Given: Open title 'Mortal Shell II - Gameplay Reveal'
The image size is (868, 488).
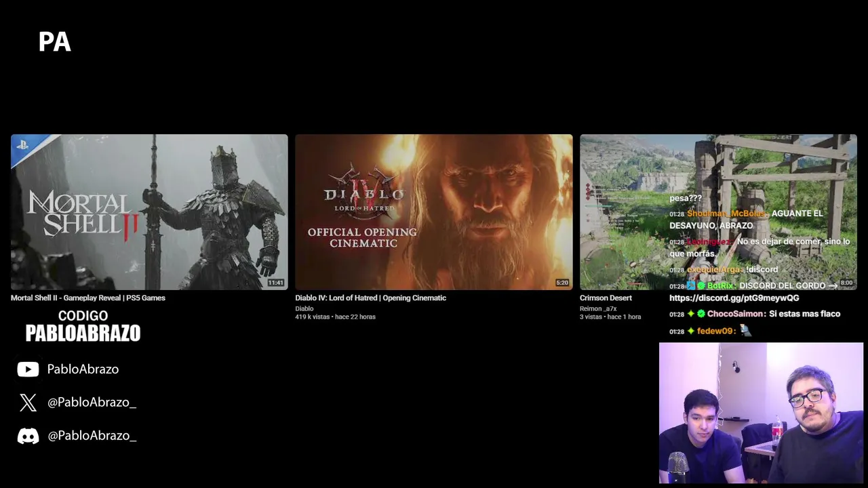Looking at the screenshot, I should (88, 298).
